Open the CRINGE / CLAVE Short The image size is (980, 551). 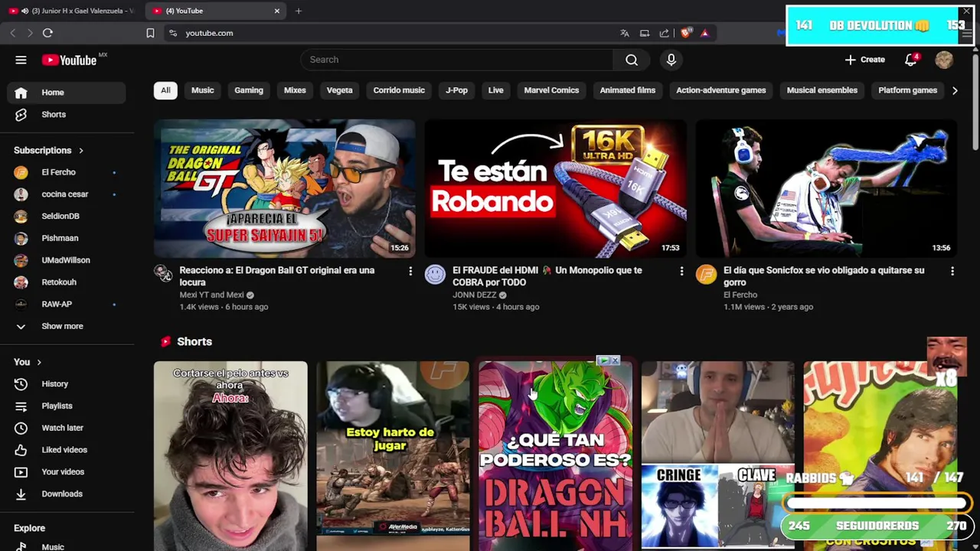point(717,456)
